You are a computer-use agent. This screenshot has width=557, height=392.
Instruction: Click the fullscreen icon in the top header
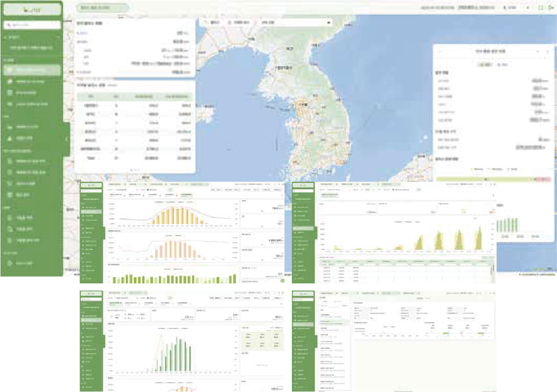541,8
